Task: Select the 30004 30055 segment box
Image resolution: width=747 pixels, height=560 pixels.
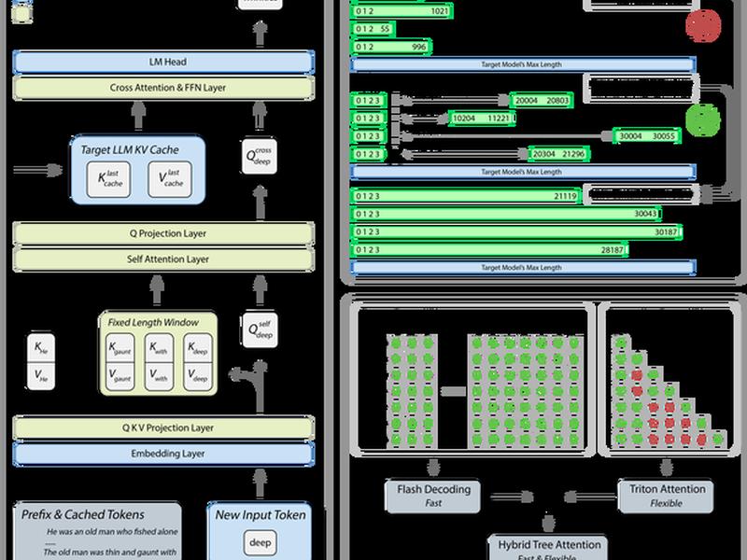Action: [x=646, y=136]
